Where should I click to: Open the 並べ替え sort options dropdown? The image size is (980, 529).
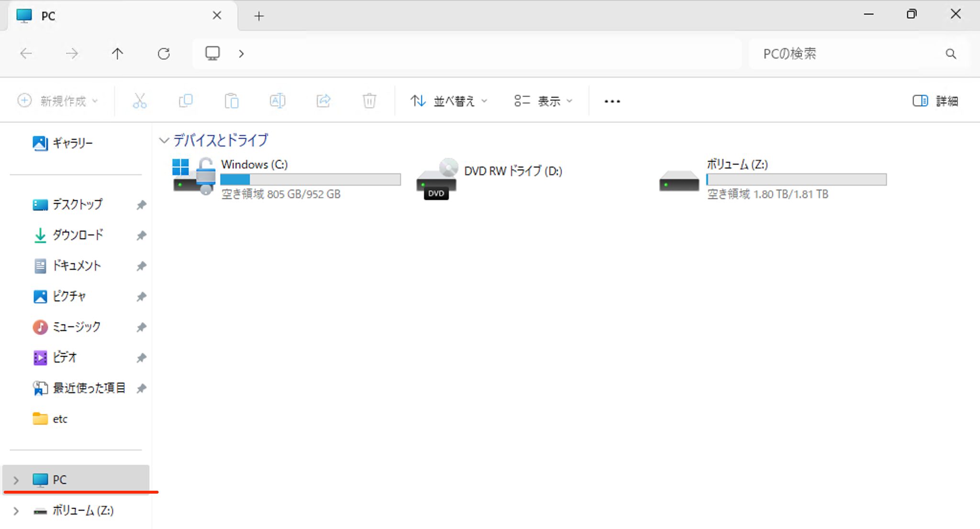[448, 101]
